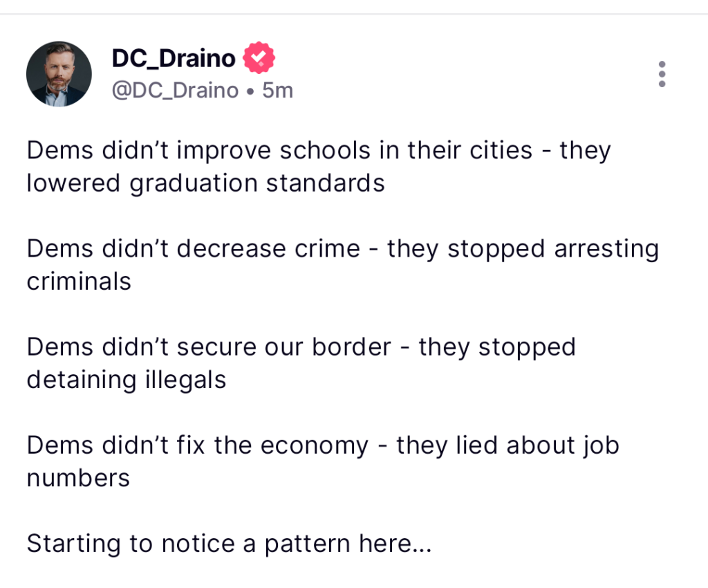Open DC_Draino's profile picture

coord(59,73)
